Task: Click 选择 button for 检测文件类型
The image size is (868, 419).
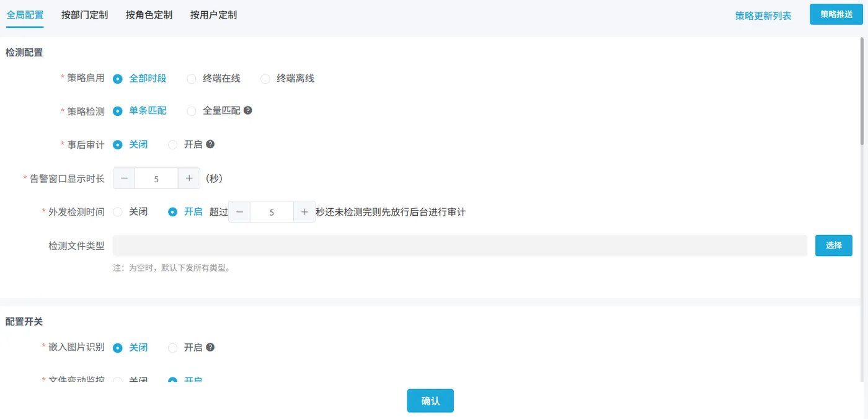Action: (x=834, y=245)
